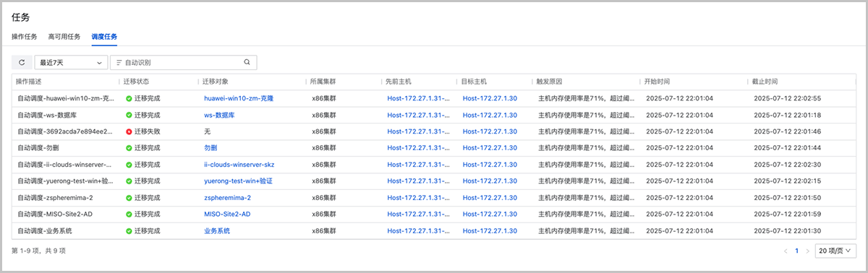
Task: Switch to the 高可用任务 tab
Action: pos(64,36)
